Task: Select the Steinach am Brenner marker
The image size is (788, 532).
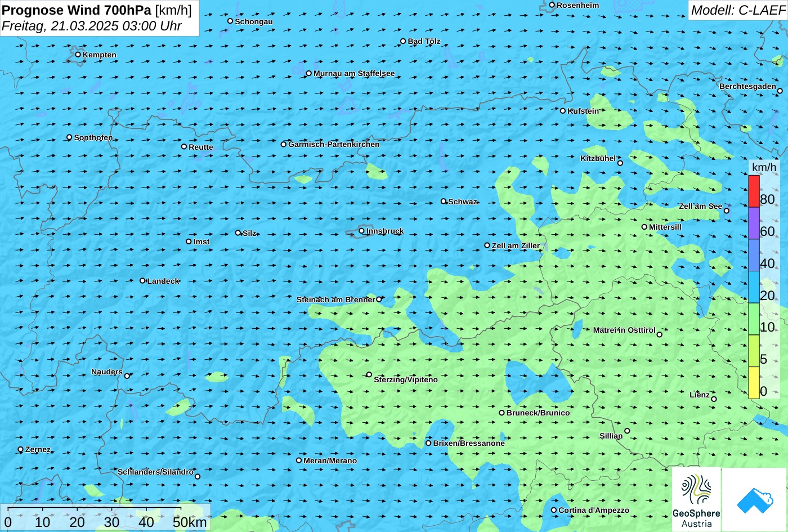Action: coord(379,299)
